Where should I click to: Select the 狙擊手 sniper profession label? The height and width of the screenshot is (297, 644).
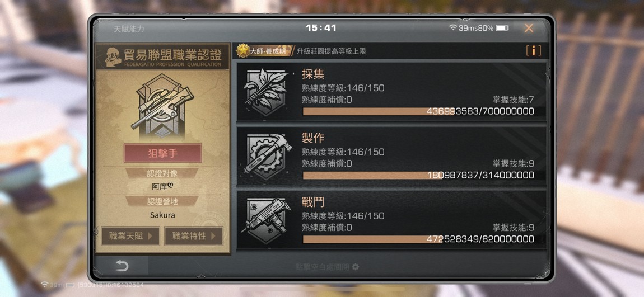pos(162,153)
